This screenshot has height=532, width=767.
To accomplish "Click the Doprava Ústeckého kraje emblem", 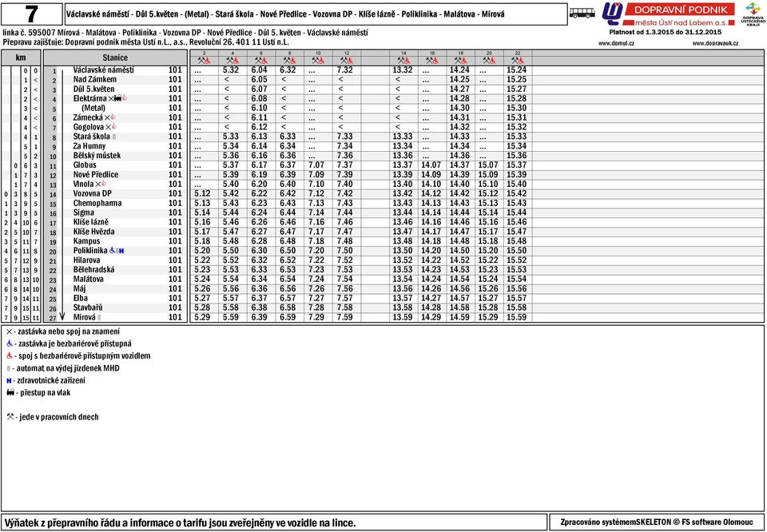I will [753, 14].
